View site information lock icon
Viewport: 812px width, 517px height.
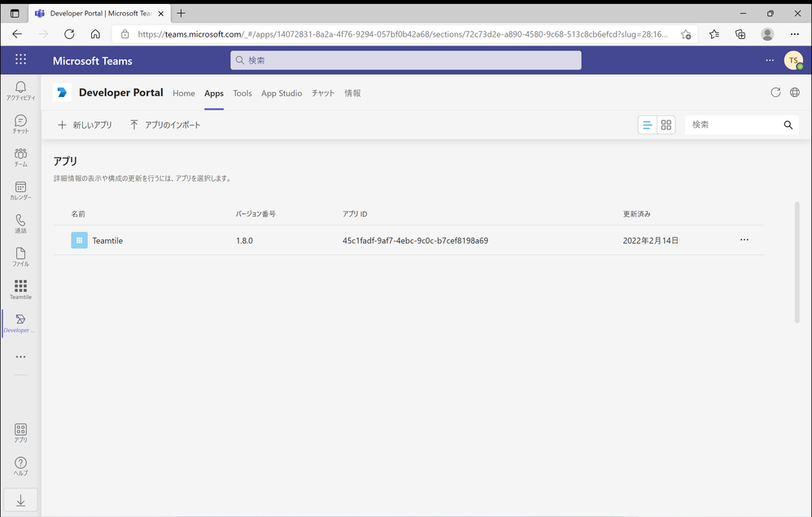[x=124, y=34]
